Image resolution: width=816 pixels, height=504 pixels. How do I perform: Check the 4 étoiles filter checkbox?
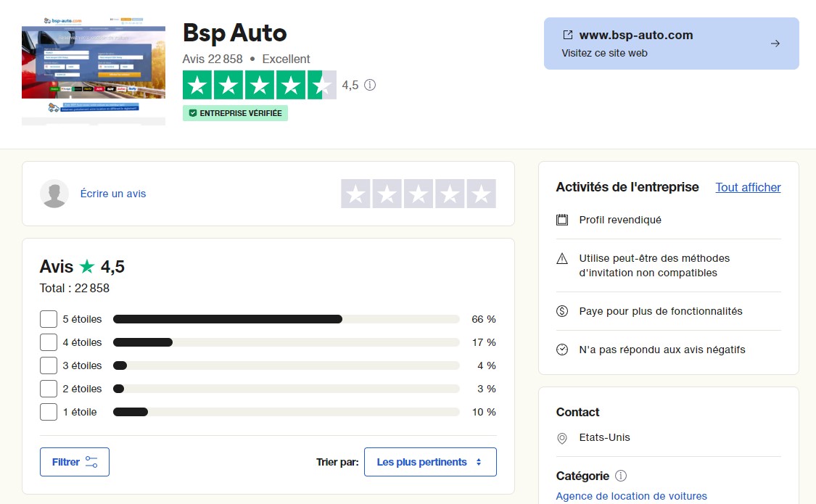49,342
